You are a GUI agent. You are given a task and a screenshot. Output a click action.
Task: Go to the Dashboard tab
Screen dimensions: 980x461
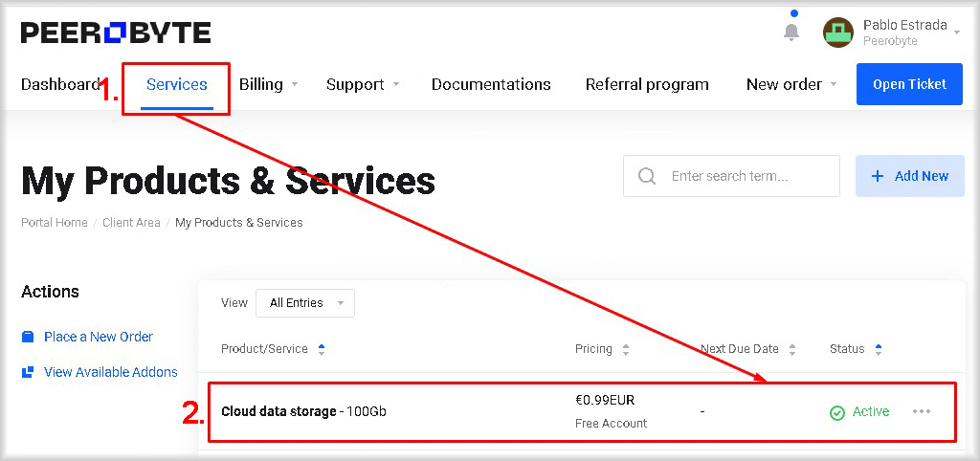click(60, 84)
